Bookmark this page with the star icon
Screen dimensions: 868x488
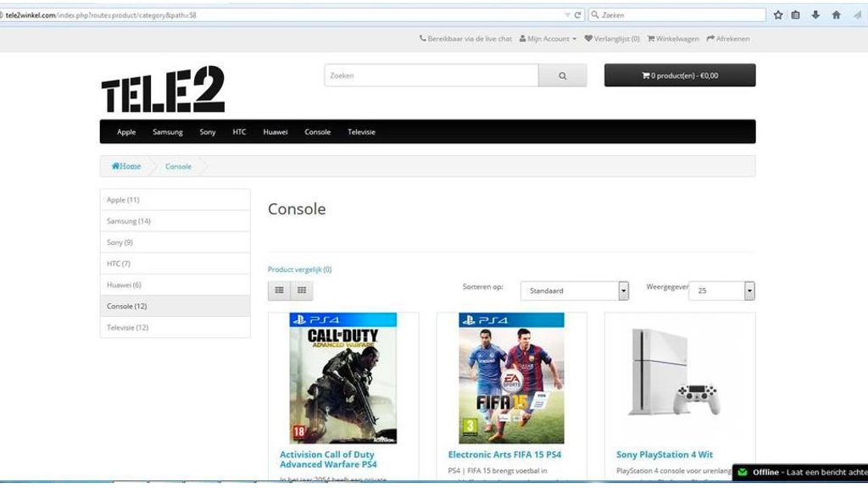pos(777,15)
